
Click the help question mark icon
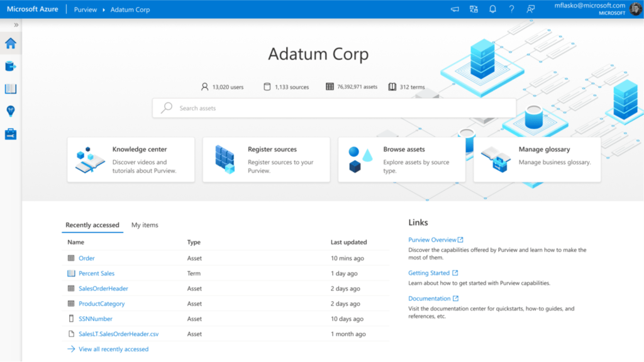pyautogui.click(x=511, y=9)
